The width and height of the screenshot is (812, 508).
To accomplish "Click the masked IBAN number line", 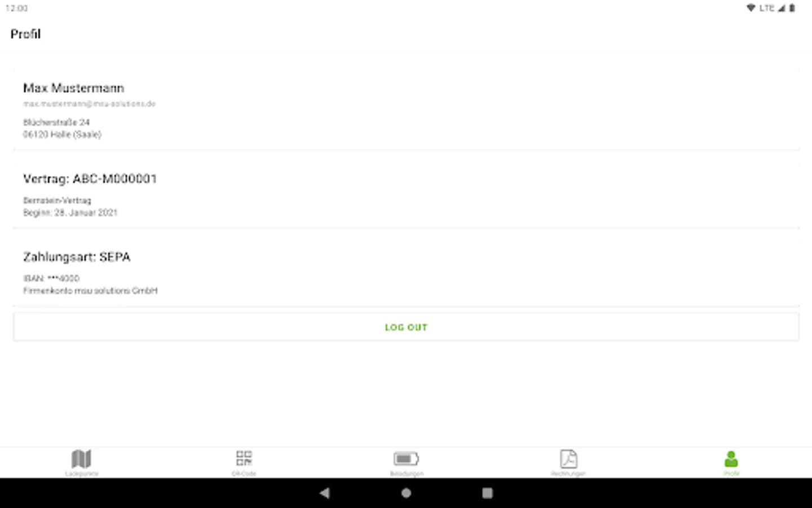I will [x=51, y=278].
